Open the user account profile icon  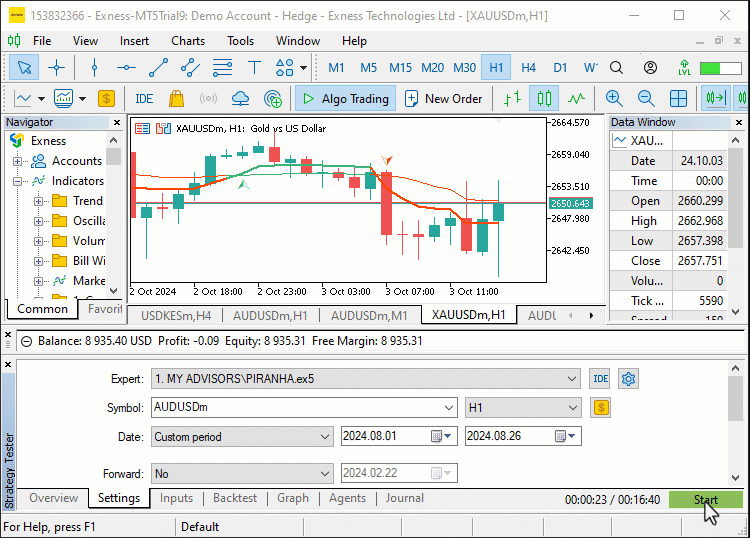tap(650, 67)
